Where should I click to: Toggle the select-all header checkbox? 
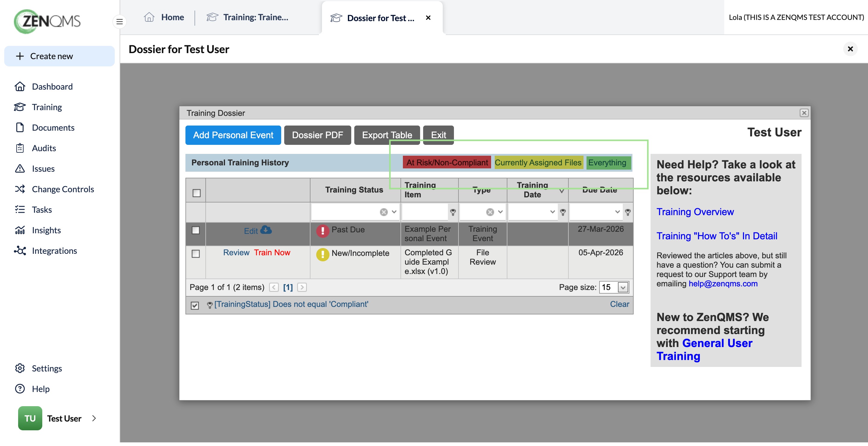pyautogui.click(x=196, y=193)
